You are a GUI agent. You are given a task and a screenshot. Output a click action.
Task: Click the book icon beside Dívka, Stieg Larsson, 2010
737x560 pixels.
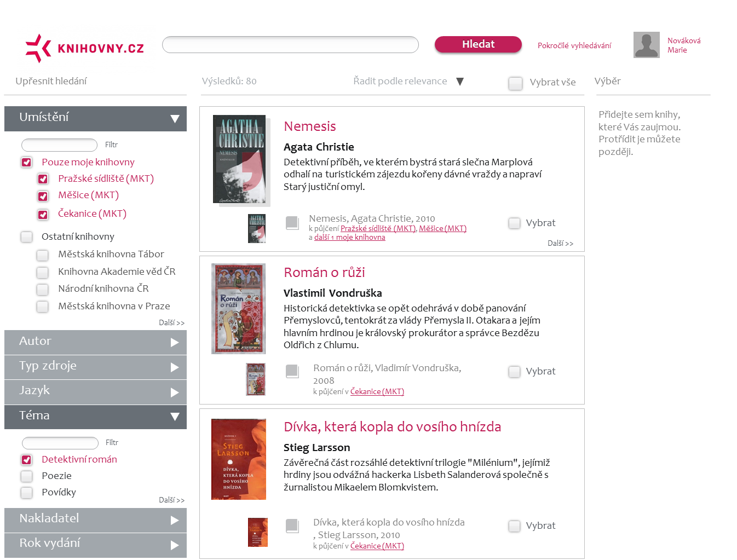click(292, 526)
